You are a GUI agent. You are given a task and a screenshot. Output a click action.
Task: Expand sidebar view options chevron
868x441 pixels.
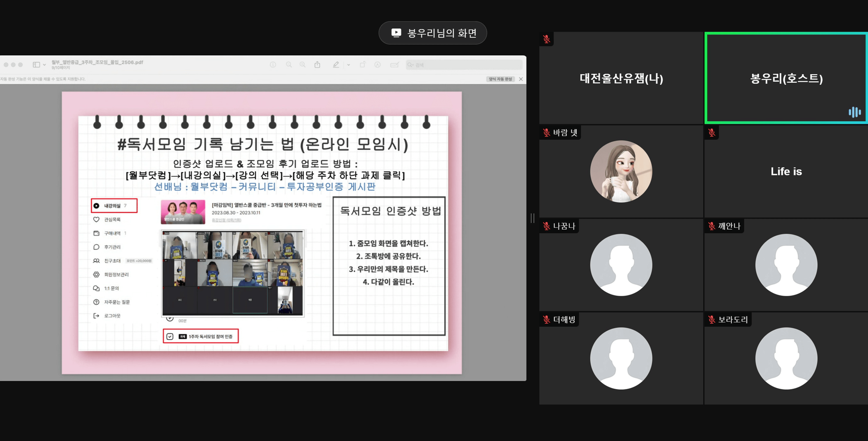tap(44, 65)
